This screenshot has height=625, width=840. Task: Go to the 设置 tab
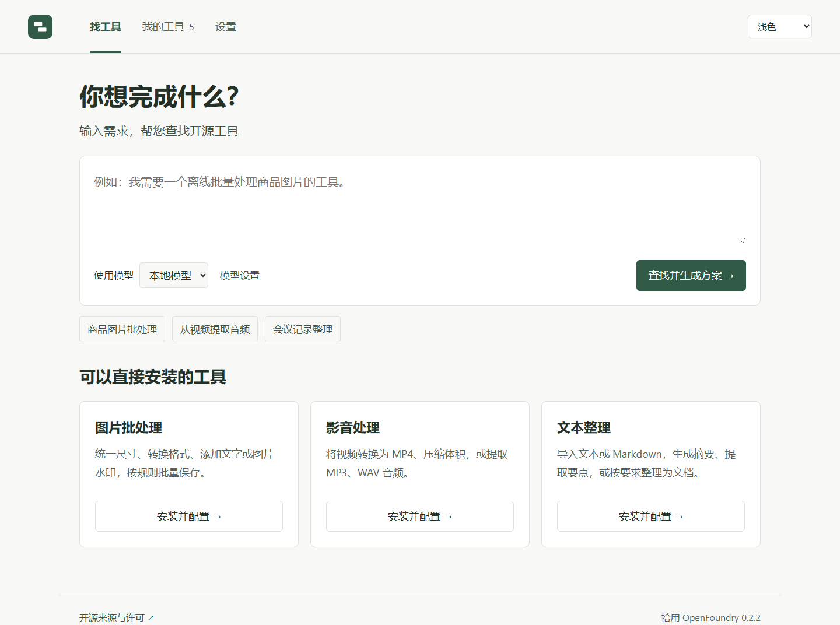point(226,27)
